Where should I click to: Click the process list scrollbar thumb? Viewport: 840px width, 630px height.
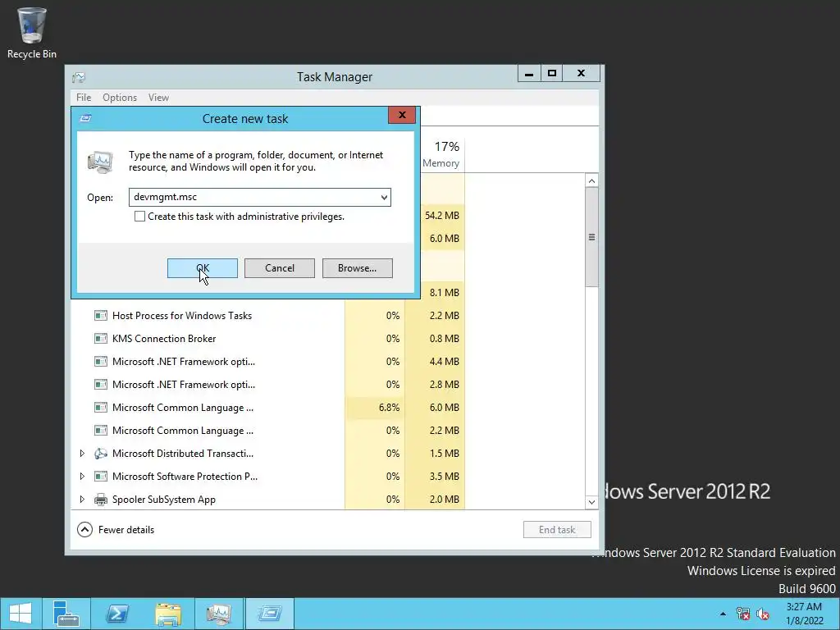[591, 237]
